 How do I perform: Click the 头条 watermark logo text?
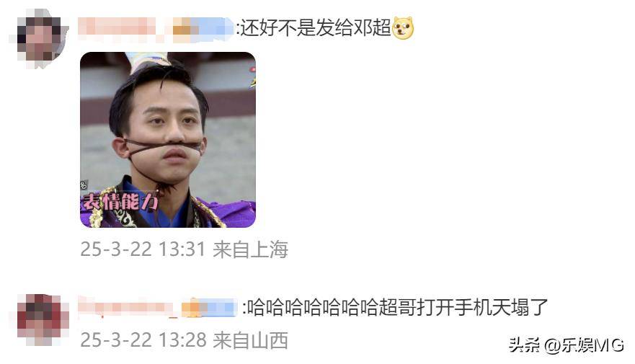pyautogui.click(x=524, y=345)
